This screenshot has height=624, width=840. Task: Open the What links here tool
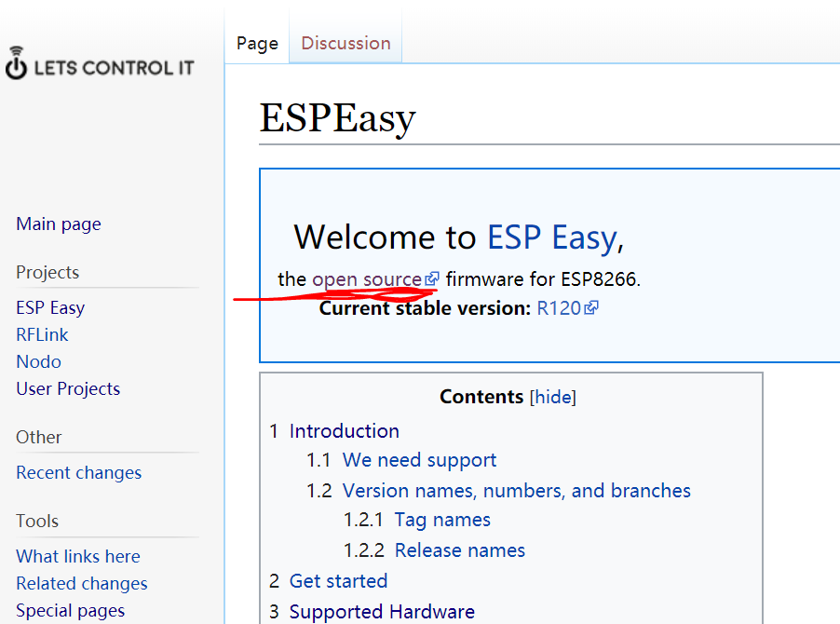[x=77, y=556]
